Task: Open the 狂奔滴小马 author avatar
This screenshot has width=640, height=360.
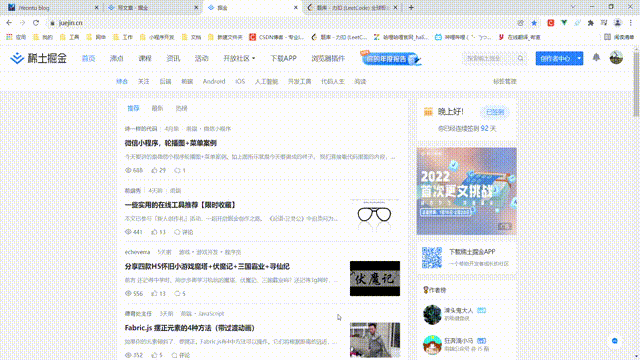Action: pos(432,344)
